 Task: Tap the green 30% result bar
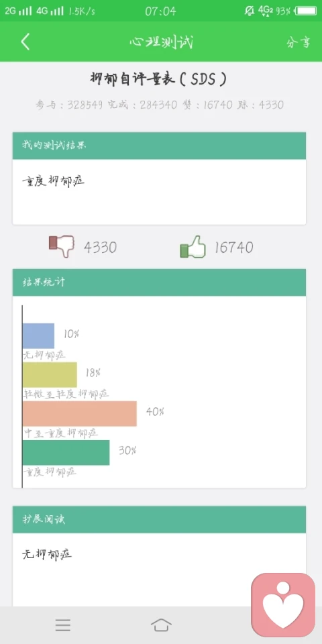click(66, 453)
